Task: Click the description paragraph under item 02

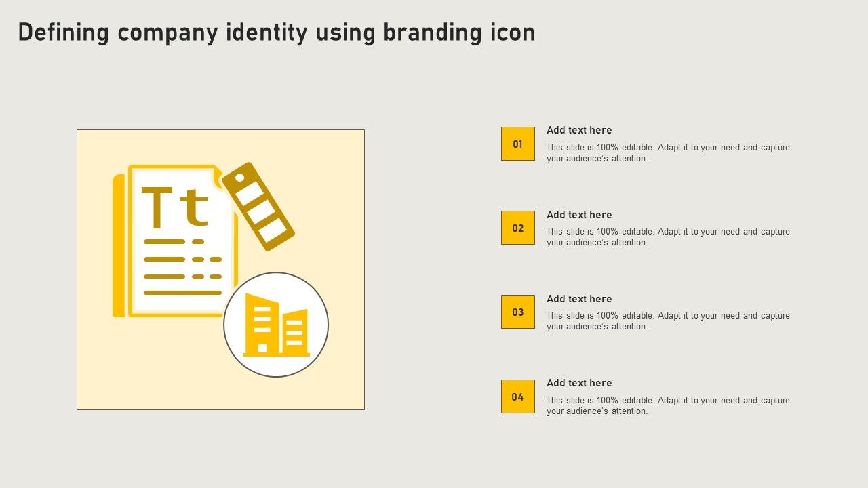Action: (668, 237)
